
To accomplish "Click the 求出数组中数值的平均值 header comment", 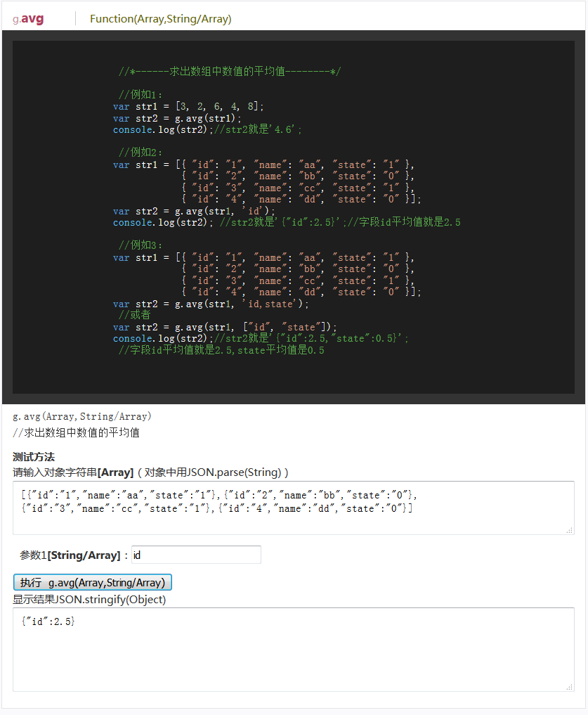I will [228, 70].
